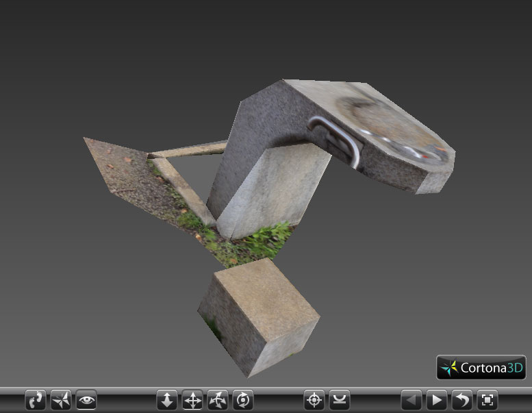This screenshot has height=413, width=532.
Task: Click the detached stone cube model
Action: (259, 318)
